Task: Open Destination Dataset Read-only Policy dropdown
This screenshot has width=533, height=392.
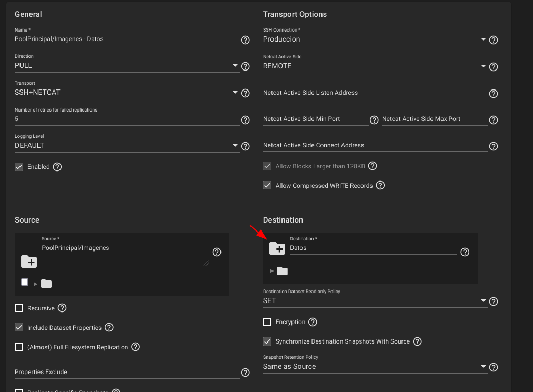Action: 375,301
